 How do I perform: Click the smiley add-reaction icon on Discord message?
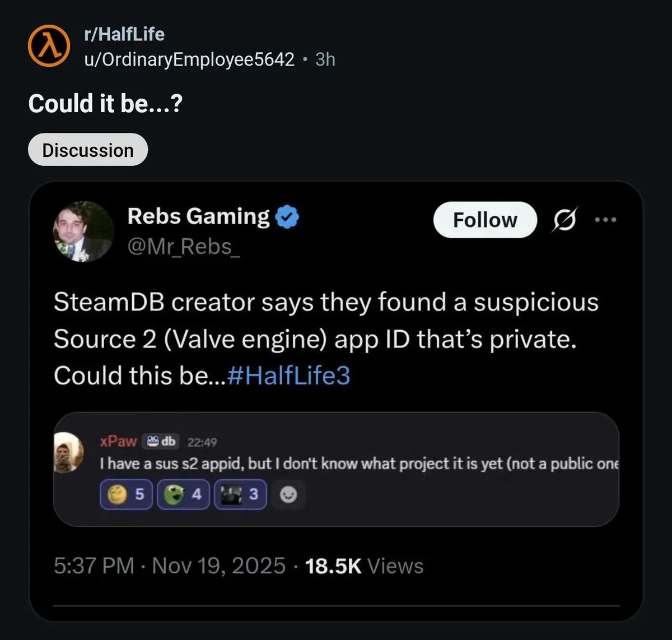point(288,494)
